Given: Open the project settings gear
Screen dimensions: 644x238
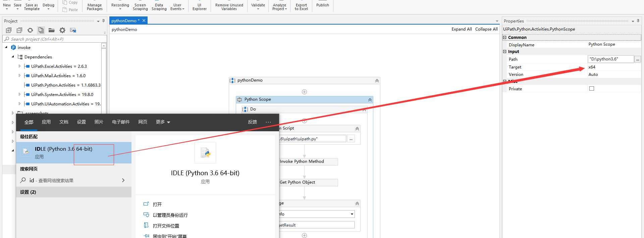Looking at the screenshot, I should coord(62,30).
